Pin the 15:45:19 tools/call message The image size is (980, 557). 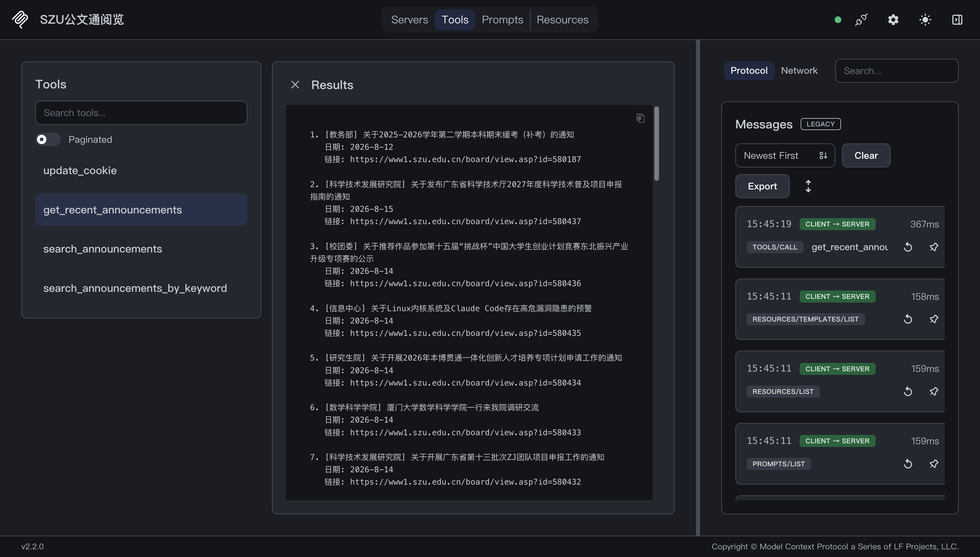pos(934,247)
